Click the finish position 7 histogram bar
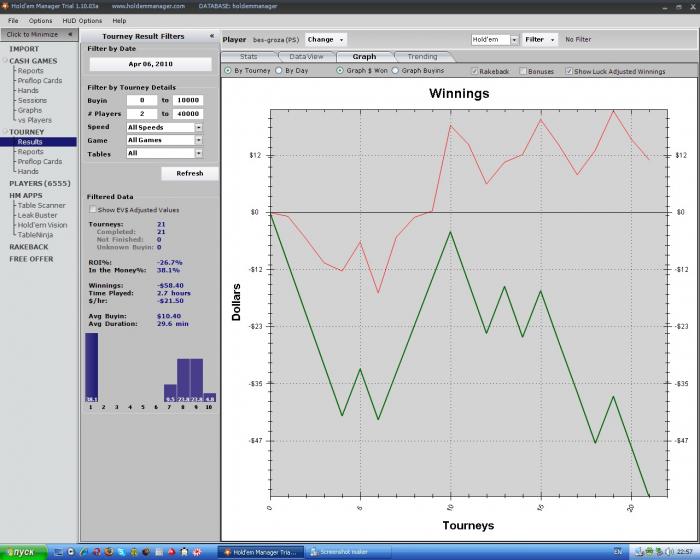This screenshot has width=700, height=560. [170, 393]
